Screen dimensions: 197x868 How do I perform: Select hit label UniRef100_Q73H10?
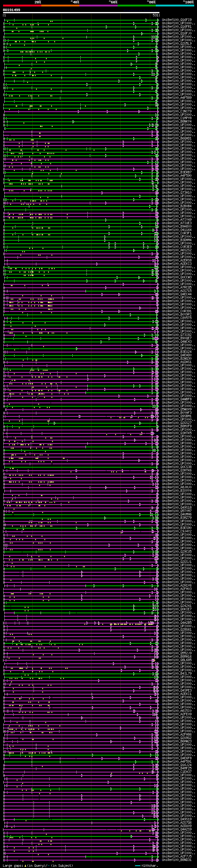(177, 193)
